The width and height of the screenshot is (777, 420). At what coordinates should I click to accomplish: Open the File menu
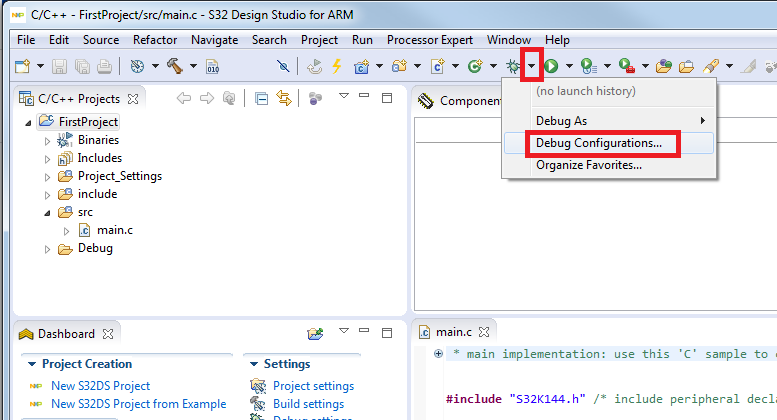[x=26, y=40]
